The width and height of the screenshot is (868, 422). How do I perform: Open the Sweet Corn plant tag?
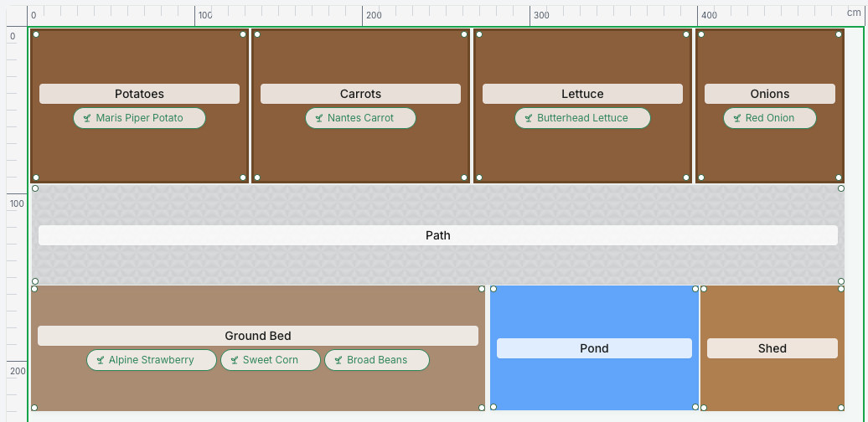point(271,360)
